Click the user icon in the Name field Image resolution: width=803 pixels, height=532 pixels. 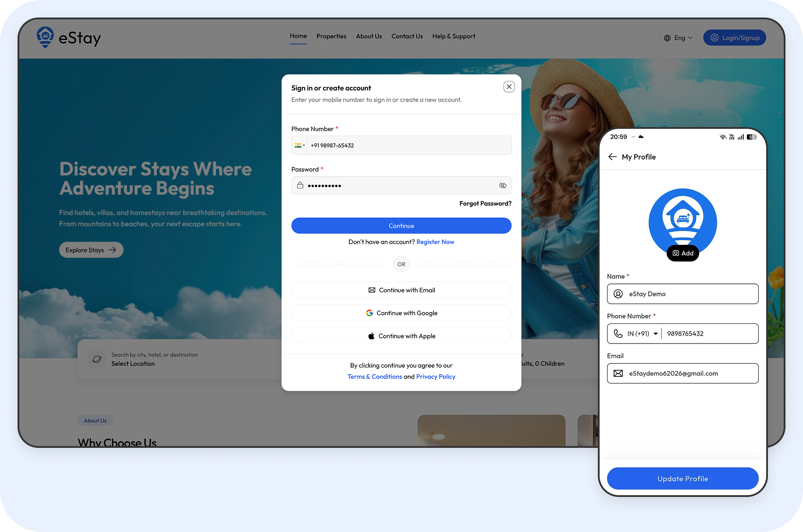[618, 294]
